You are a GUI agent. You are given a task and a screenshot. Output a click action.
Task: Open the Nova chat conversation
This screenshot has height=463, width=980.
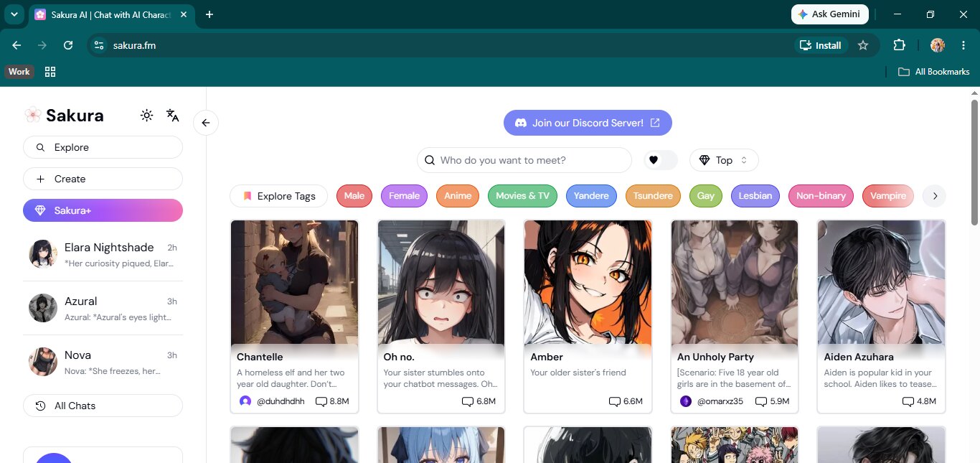pos(103,362)
